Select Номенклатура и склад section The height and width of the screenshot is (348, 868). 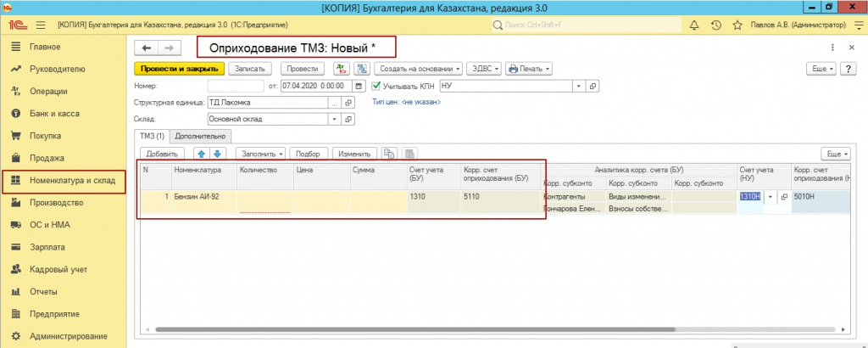63,181
